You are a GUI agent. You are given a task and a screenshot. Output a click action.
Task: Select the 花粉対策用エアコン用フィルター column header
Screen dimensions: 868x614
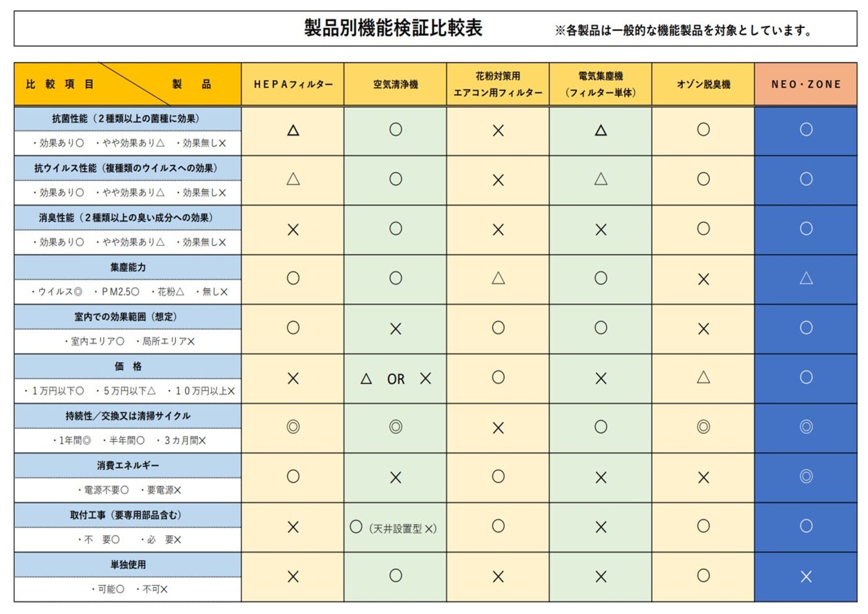[x=498, y=84]
